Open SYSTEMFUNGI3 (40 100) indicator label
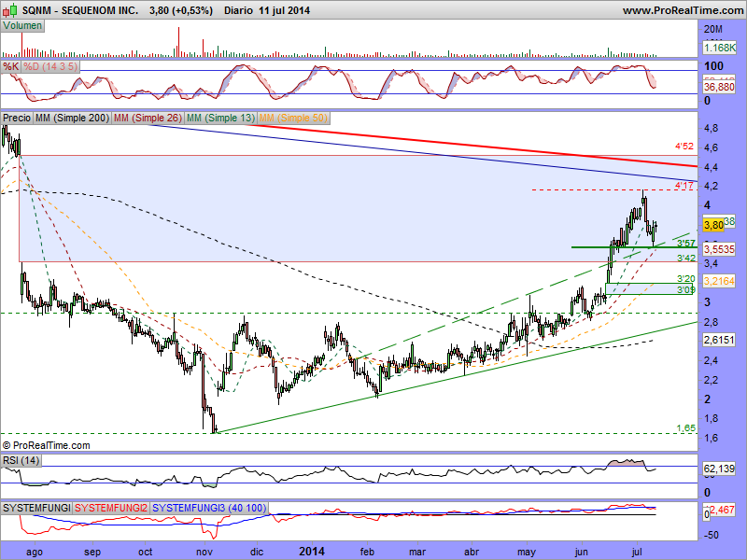Image resolution: width=747 pixels, height=560 pixels. [209, 508]
